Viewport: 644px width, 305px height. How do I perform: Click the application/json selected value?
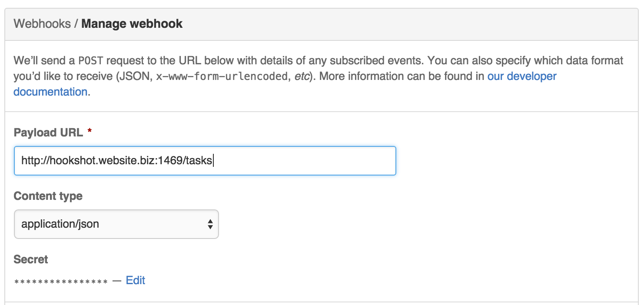pos(60,224)
